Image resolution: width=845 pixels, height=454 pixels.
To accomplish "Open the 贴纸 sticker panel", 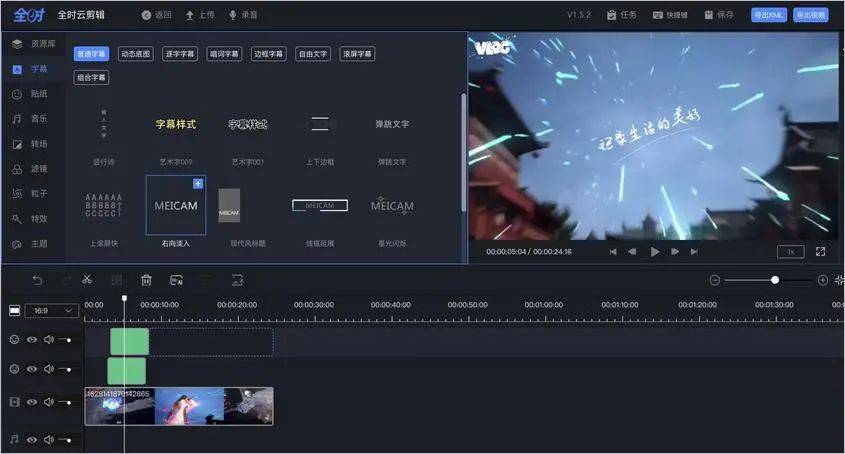I will click(31, 94).
